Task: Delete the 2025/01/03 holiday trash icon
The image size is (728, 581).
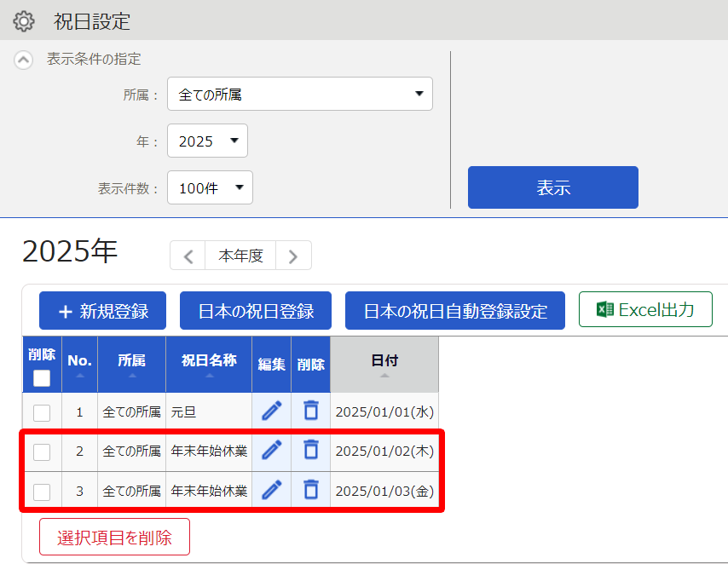Action: point(311,490)
